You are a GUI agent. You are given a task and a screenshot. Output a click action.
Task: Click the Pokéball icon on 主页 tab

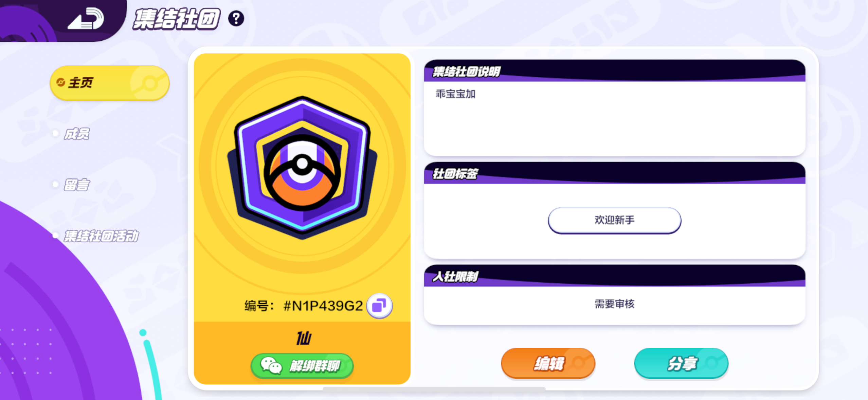149,83
